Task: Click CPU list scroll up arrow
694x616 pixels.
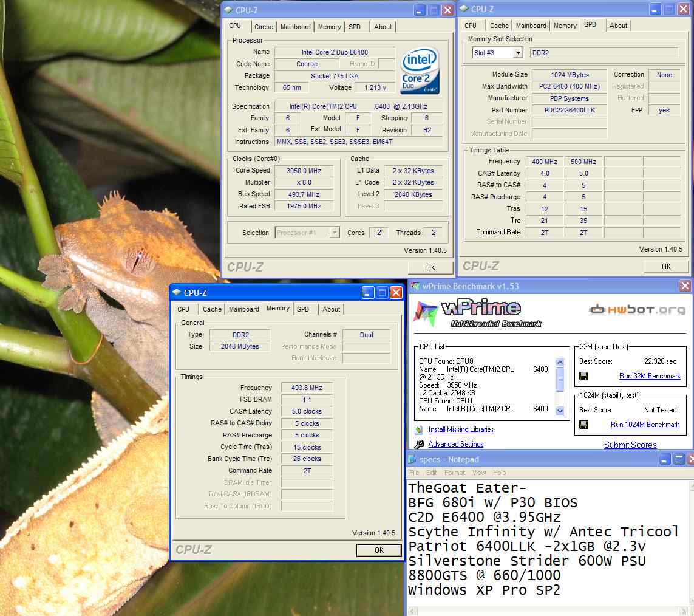Action: click(x=560, y=362)
